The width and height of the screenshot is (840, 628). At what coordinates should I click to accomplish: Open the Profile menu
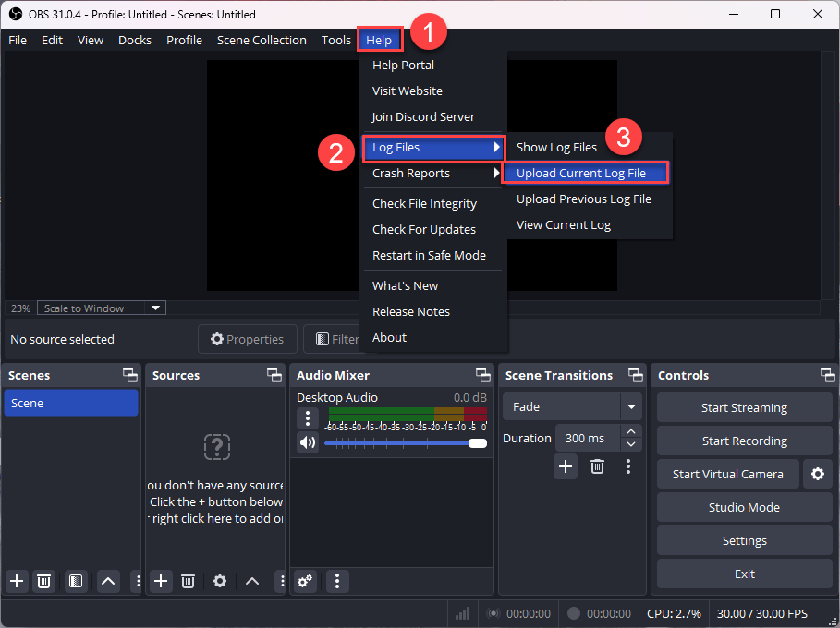coord(184,40)
